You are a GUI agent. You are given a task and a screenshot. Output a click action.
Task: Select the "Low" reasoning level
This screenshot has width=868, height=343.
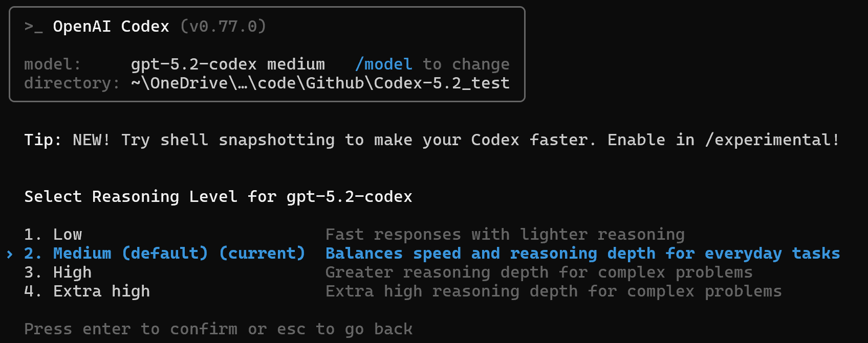[67, 235]
